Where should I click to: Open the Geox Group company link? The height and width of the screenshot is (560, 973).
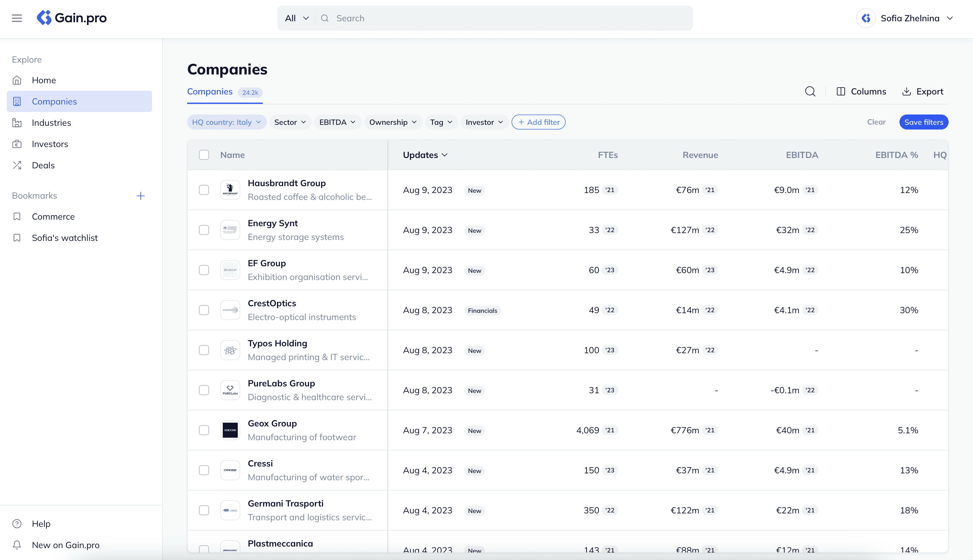272,423
